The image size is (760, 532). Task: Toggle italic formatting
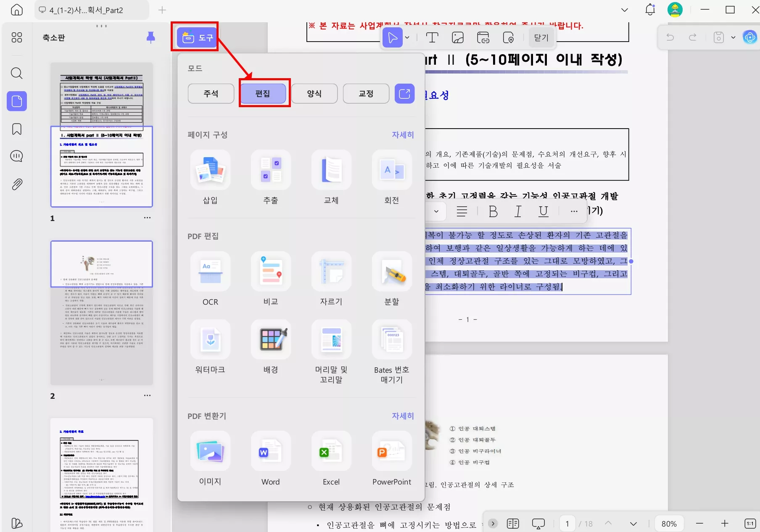(x=517, y=211)
